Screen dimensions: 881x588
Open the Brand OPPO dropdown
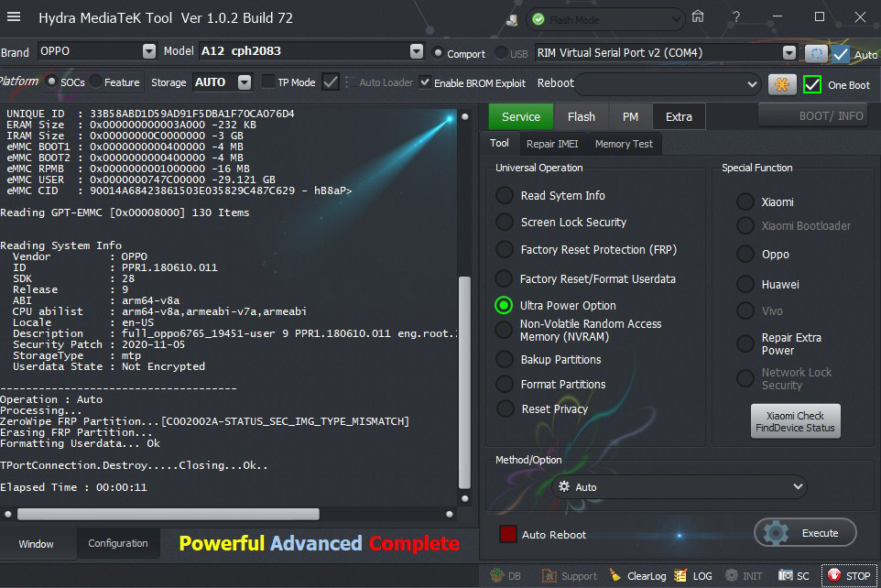[x=149, y=51]
